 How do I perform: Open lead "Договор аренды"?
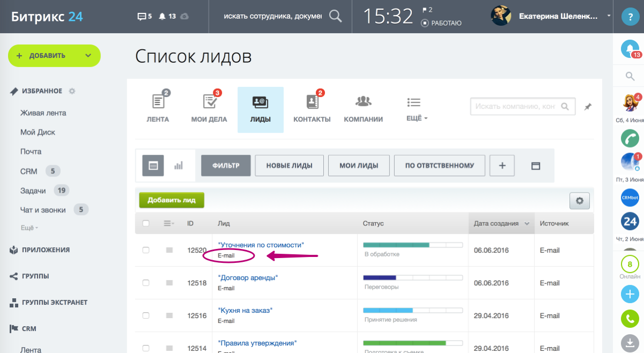pos(248,278)
